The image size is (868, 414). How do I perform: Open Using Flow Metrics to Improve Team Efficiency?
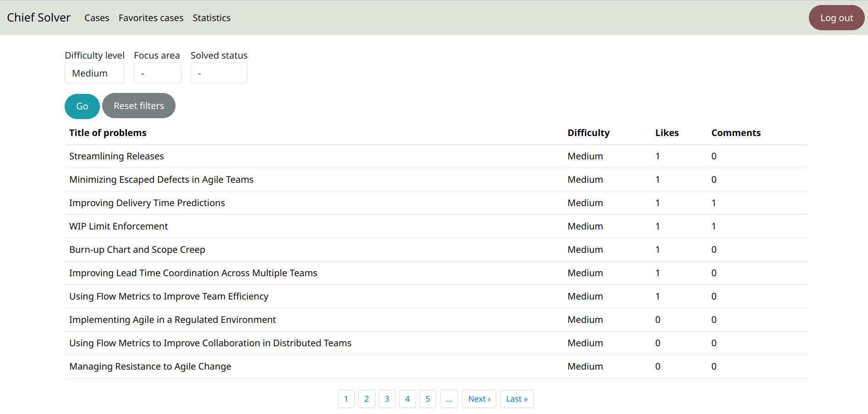pos(169,296)
